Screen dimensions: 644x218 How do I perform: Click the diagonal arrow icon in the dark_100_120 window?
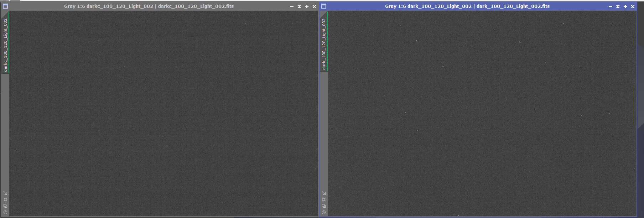click(x=324, y=193)
